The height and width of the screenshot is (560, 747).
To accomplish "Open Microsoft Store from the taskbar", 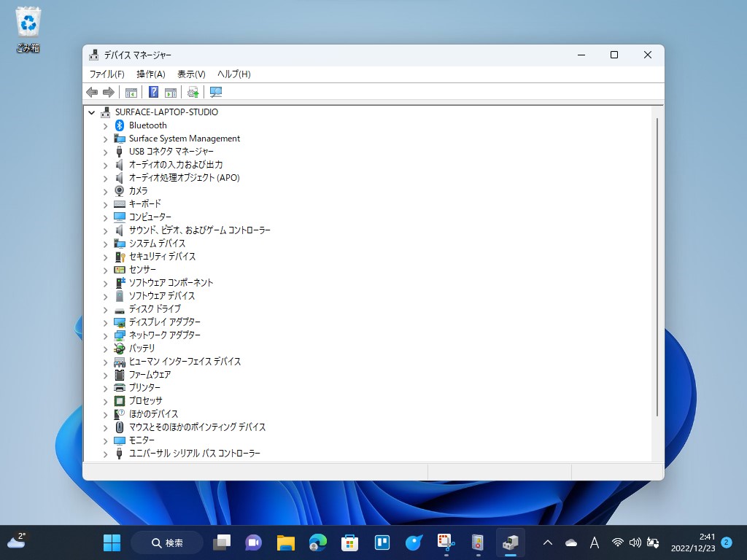I will coord(349,542).
